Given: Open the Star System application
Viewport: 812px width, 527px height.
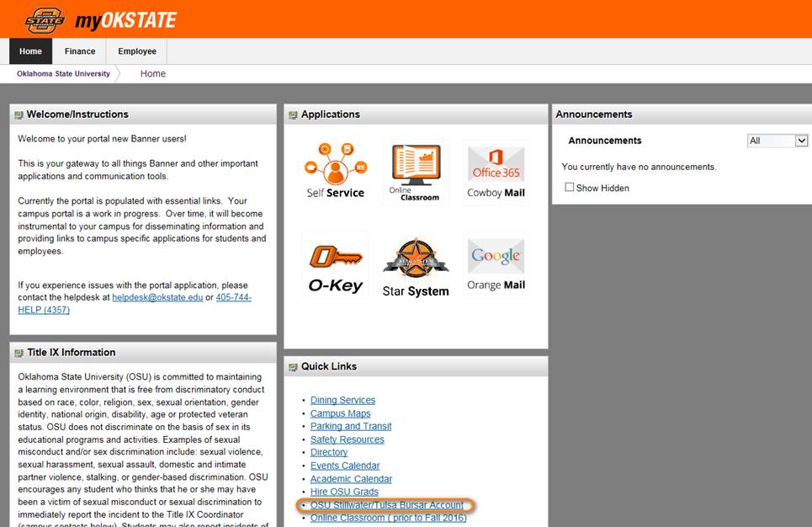Looking at the screenshot, I should (415, 263).
